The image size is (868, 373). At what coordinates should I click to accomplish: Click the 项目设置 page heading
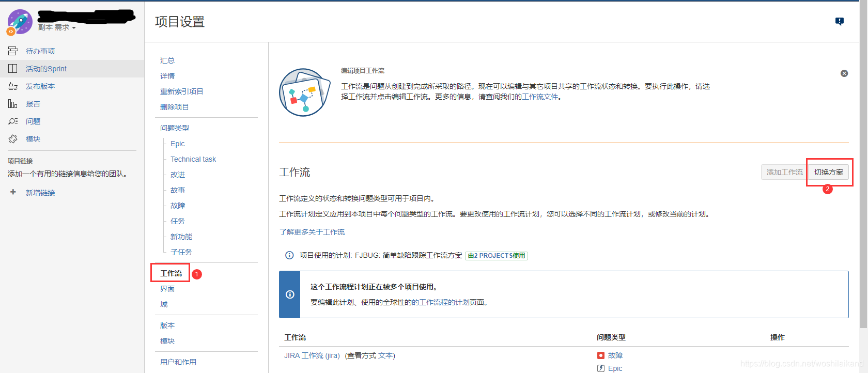pos(180,22)
